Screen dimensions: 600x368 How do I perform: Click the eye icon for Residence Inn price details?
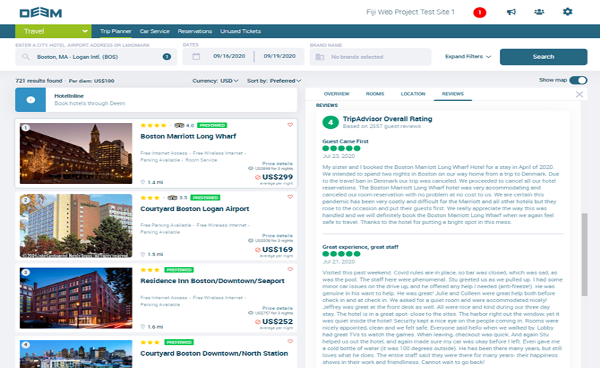point(251,313)
